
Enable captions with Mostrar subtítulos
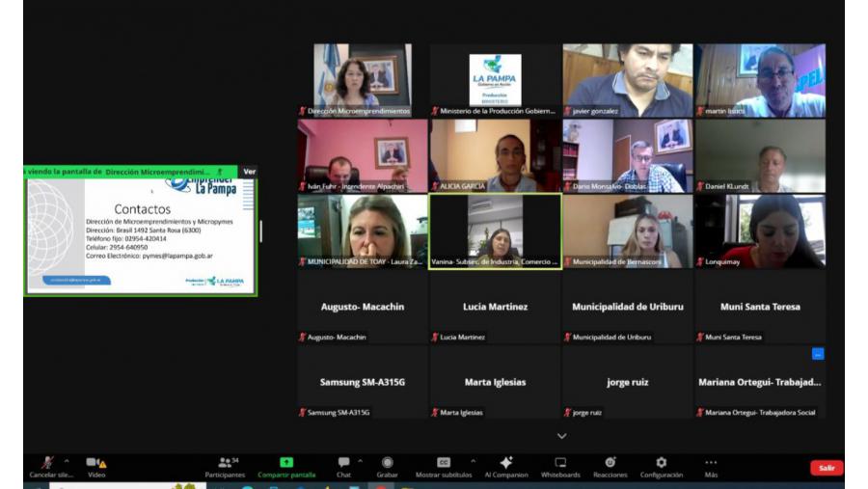pyautogui.click(x=444, y=467)
